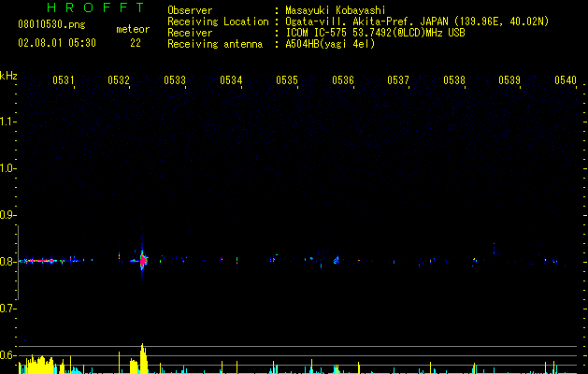Select the ICOM IC-575 53.7492 MHz receiver text
The height and width of the screenshot is (374, 588).
pos(375,33)
